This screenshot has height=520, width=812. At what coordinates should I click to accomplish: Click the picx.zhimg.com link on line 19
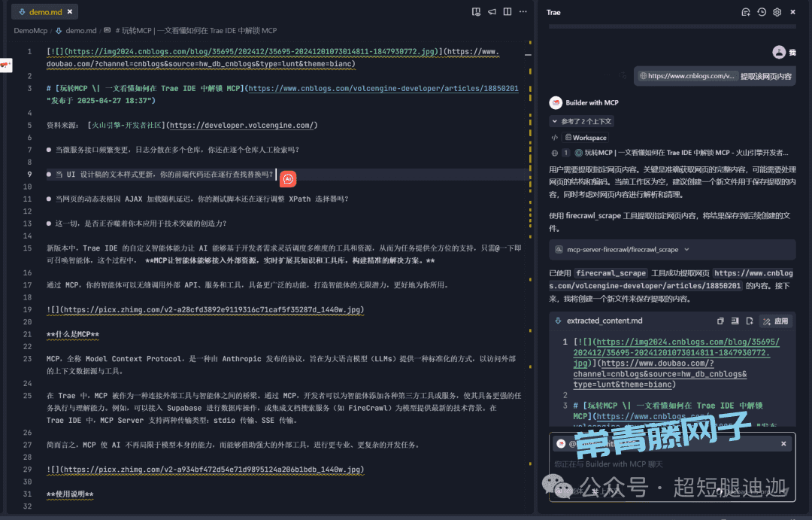point(212,309)
